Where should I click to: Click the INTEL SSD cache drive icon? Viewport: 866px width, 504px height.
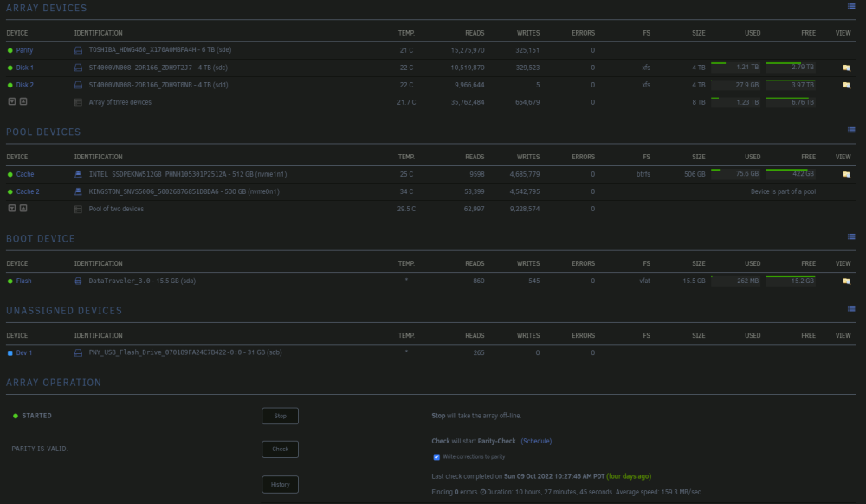(x=78, y=174)
